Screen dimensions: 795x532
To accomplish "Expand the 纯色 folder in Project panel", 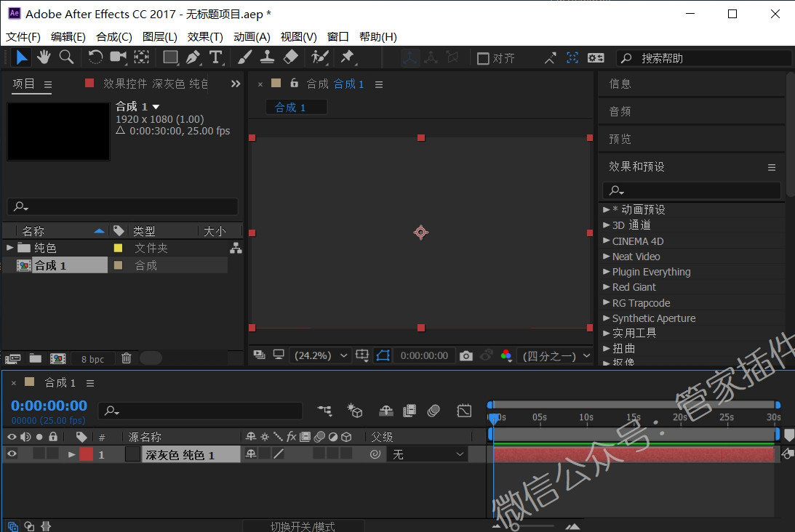I will point(9,248).
